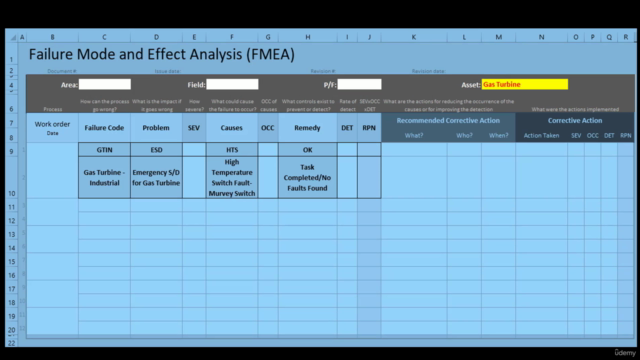
Task: Click the 'ESD' cell
Action: click(x=156, y=150)
